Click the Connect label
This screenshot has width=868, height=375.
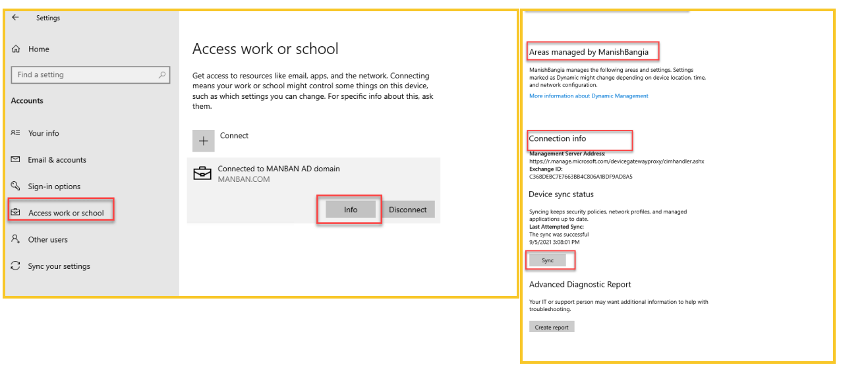pos(234,136)
